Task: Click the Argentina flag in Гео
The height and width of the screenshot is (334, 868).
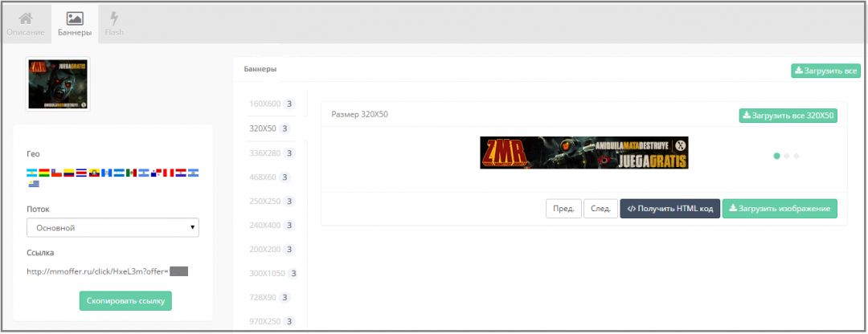Action: pyautogui.click(x=32, y=173)
